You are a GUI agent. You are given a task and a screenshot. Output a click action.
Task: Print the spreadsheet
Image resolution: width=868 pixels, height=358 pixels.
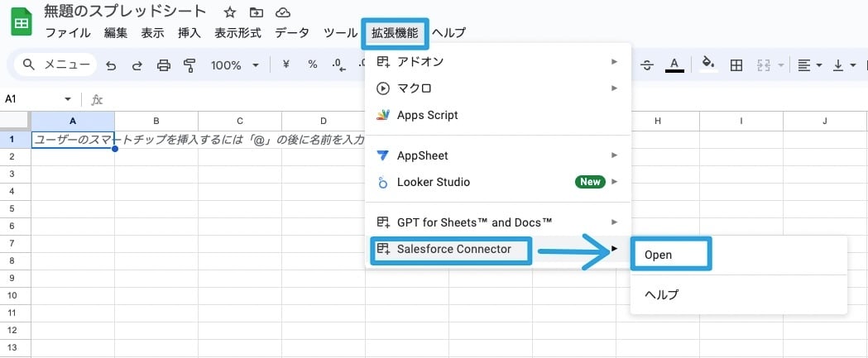click(x=163, y=65)
